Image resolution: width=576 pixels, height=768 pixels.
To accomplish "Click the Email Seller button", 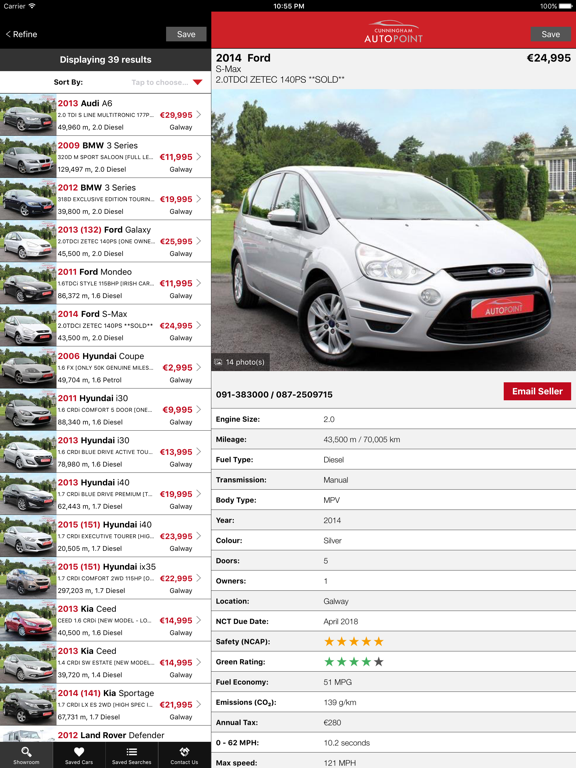I will tap(537, 391).
